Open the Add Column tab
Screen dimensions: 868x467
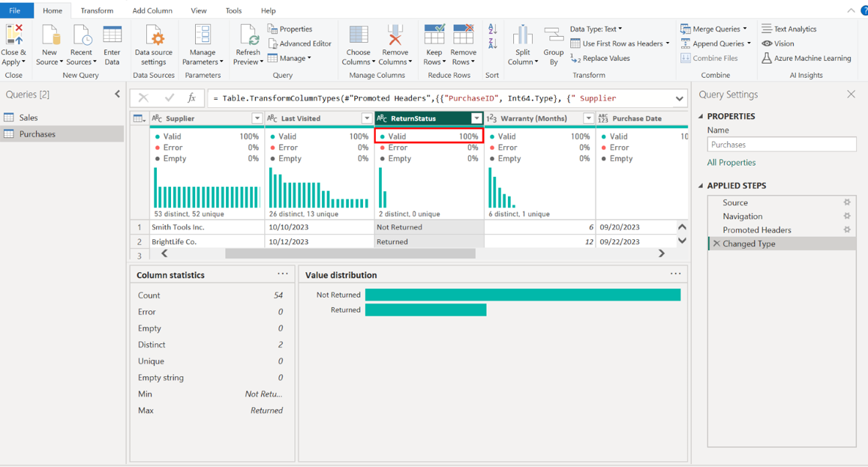click(152, 10)
